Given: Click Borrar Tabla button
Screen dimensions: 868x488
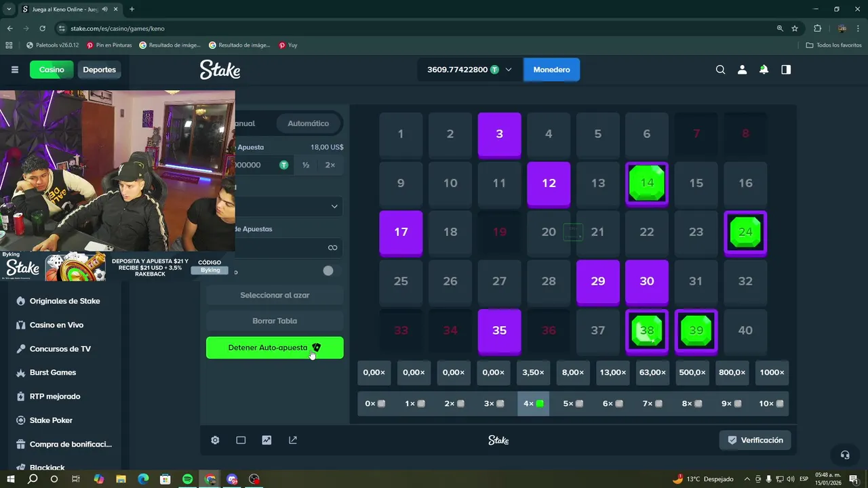Looking at the screenshot, I should [x=275, y=321].
